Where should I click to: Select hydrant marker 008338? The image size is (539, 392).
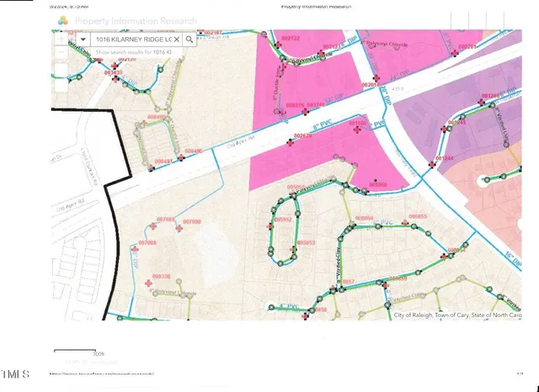point(149,284)
